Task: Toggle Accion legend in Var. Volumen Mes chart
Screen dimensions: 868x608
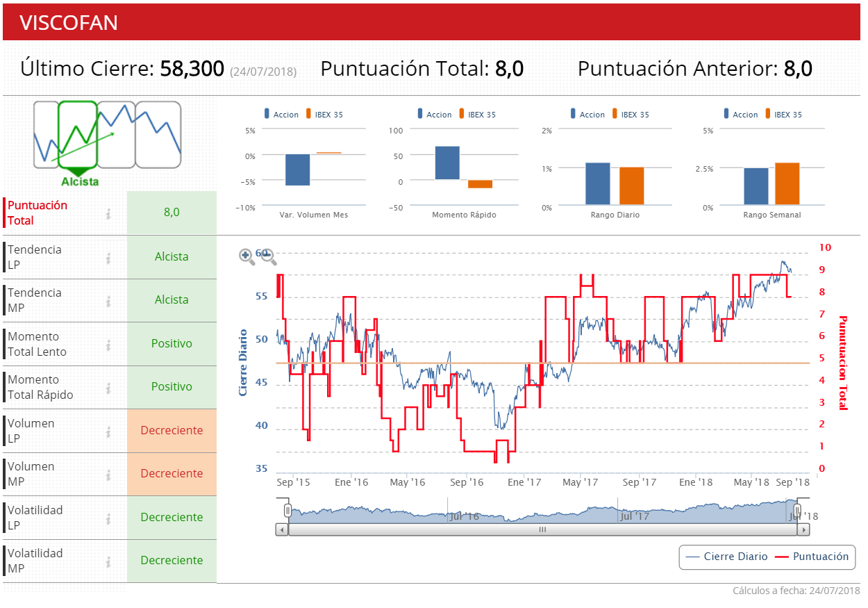Action: (x=281, y=115)
